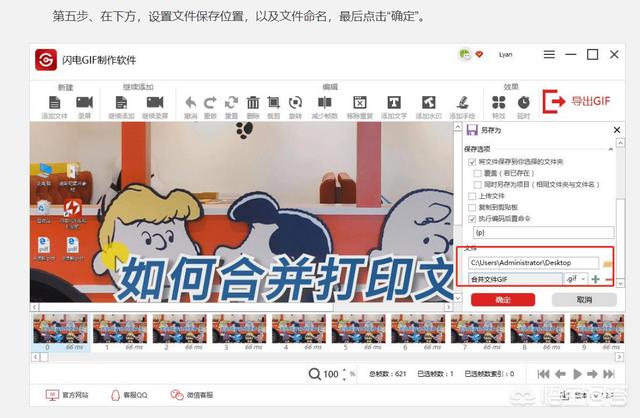Click the red 确定 confirm button
Image resolution: width=640 pixels, height=418 pixels.
(503, 300)
